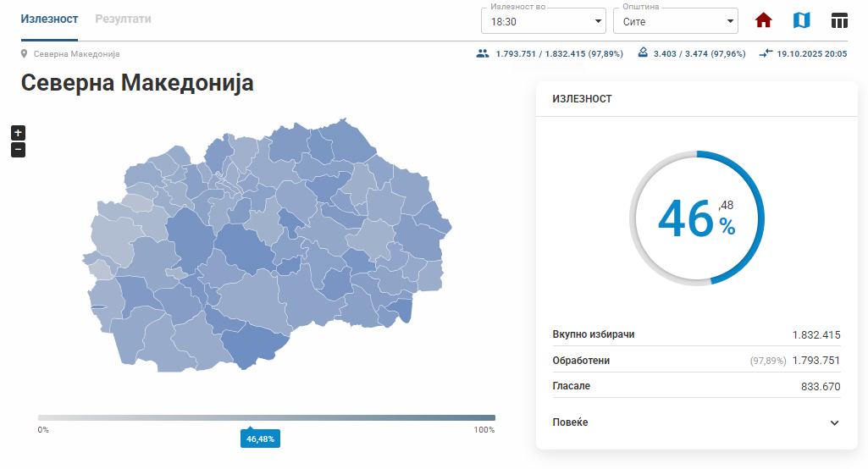
Task: Zoom out of the map with minus button
Action: pos(18,150)
